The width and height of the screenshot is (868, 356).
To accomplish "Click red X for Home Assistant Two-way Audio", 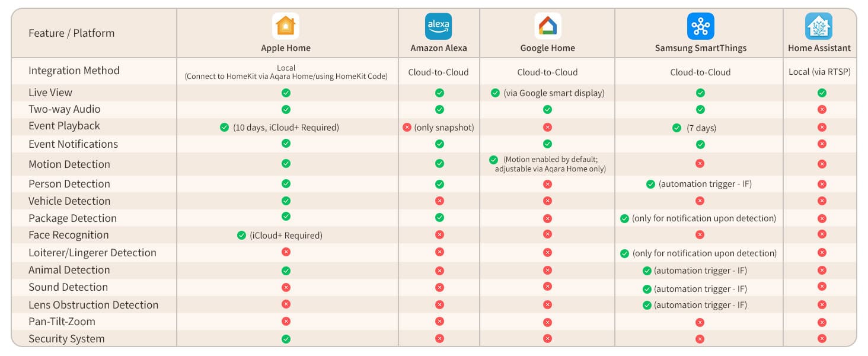I will pos(822,110).
